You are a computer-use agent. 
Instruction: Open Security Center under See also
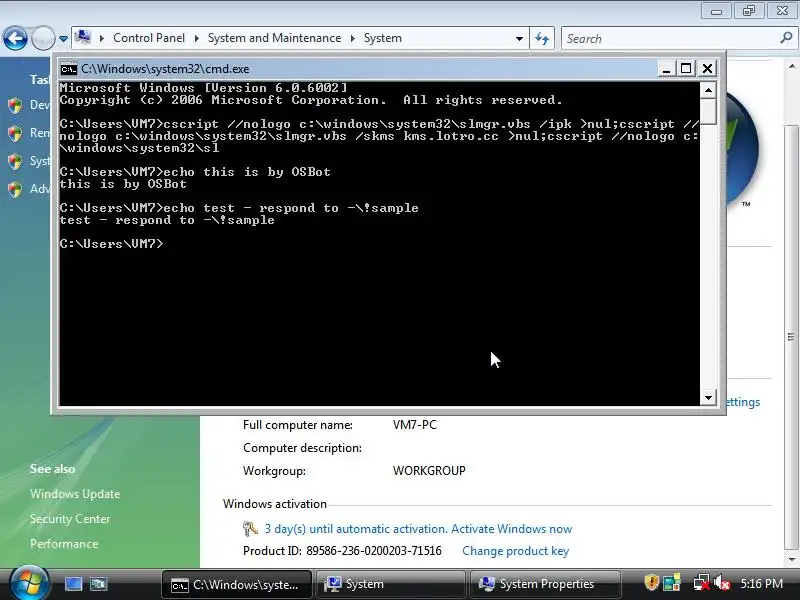70,519
